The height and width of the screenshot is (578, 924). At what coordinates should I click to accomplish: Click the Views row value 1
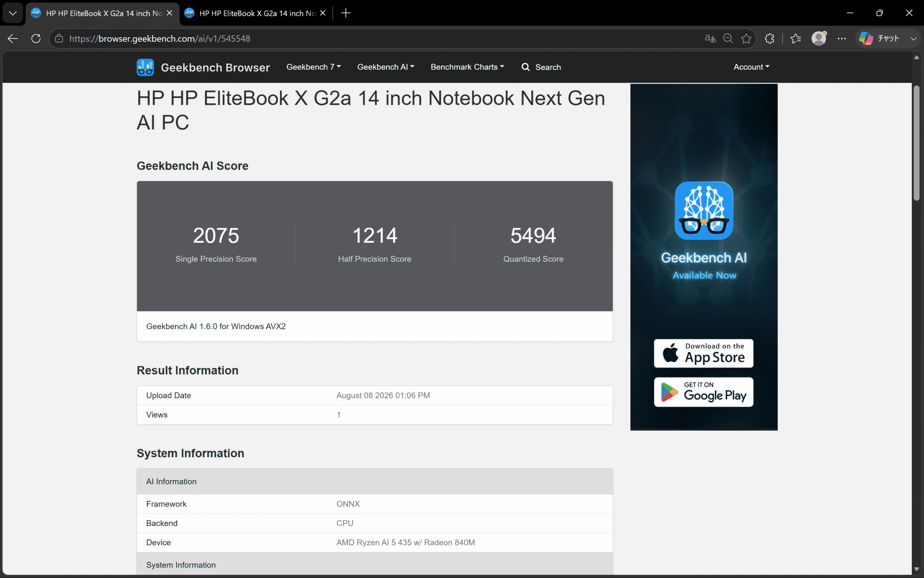(x=338, y=415)
